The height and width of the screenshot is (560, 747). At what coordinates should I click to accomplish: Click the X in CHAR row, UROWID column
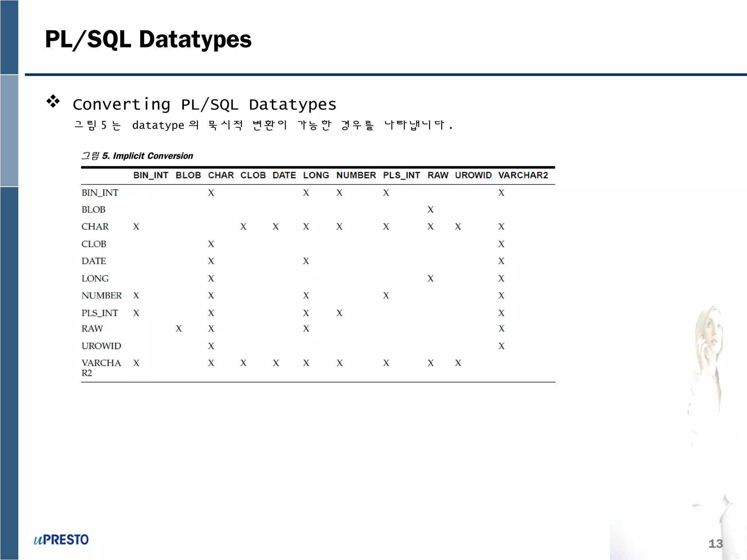(x=458, y=227)
